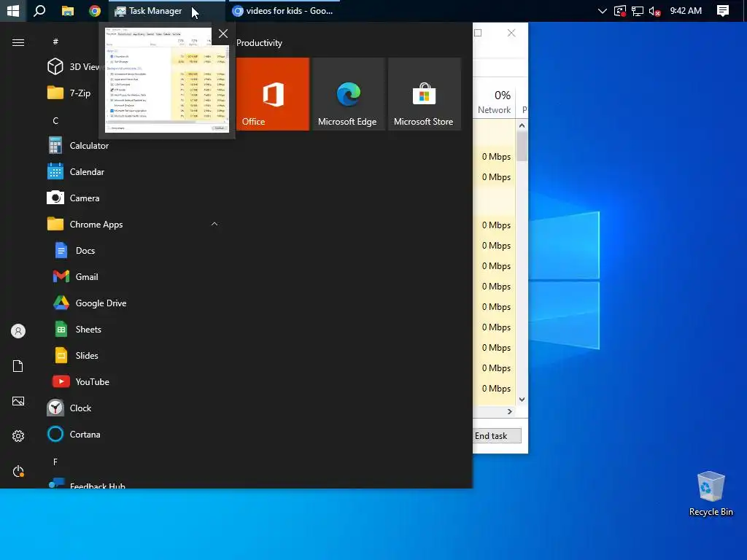Image resolution: width=747 pixels, height=560 pixels.
Task: Open the Power options icon
Action: point(18,471)
